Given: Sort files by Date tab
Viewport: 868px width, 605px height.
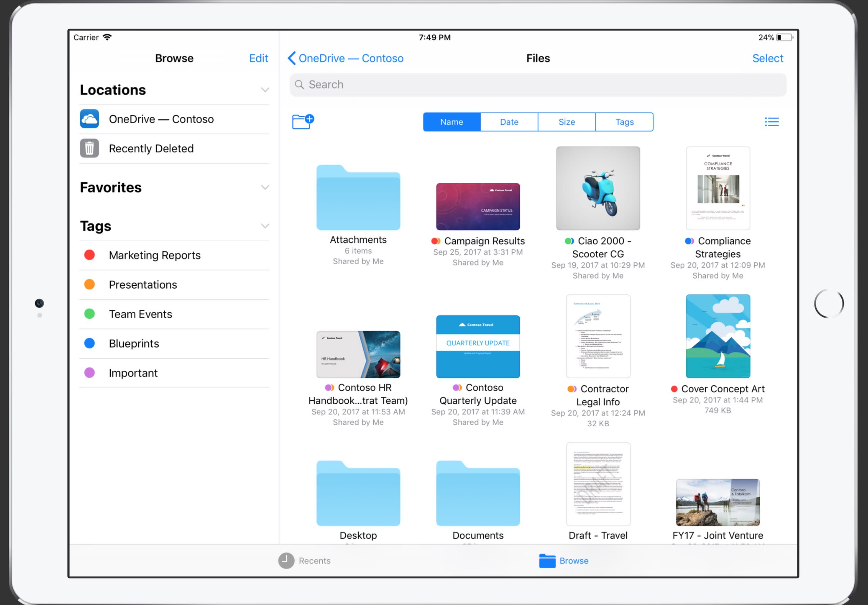Looking at the screenshot, I should 509,122.
